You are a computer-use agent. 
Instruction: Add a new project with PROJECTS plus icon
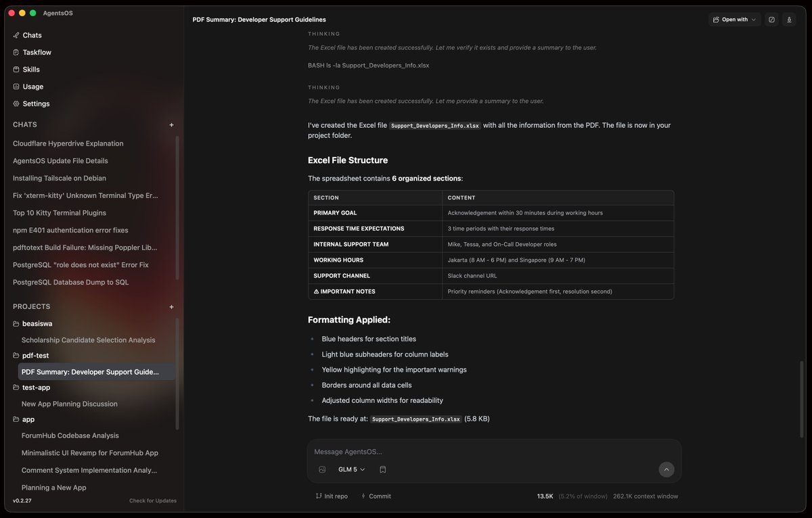pyautogui.click(x=171, y=307)
